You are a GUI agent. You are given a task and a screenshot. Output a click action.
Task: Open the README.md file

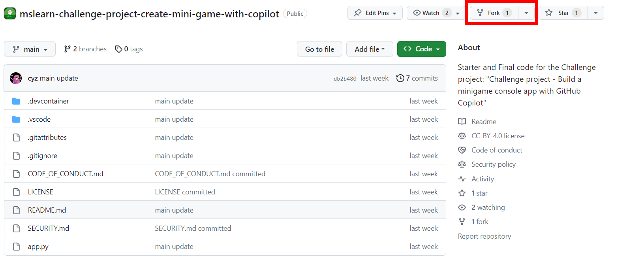[47, 210]
